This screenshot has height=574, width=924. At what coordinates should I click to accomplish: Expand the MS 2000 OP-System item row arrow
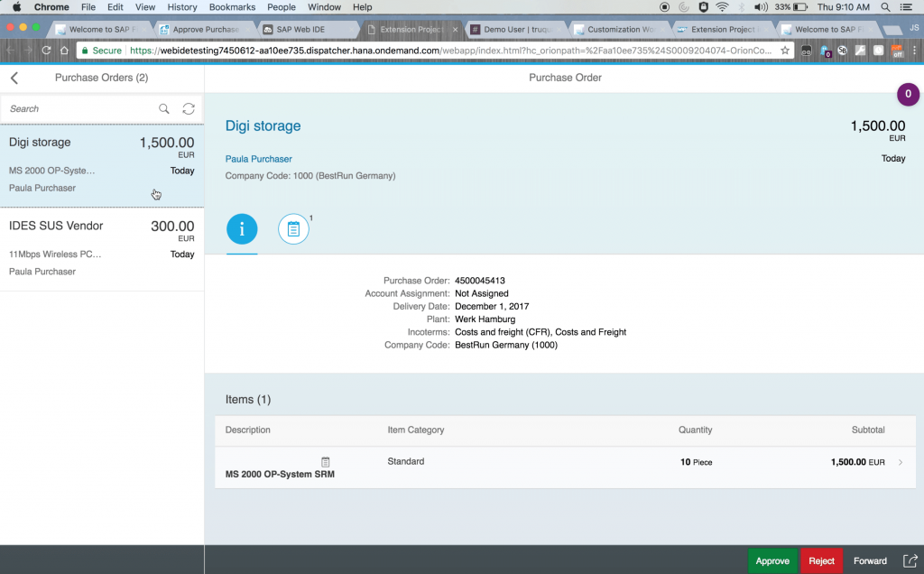coord(901,462)
